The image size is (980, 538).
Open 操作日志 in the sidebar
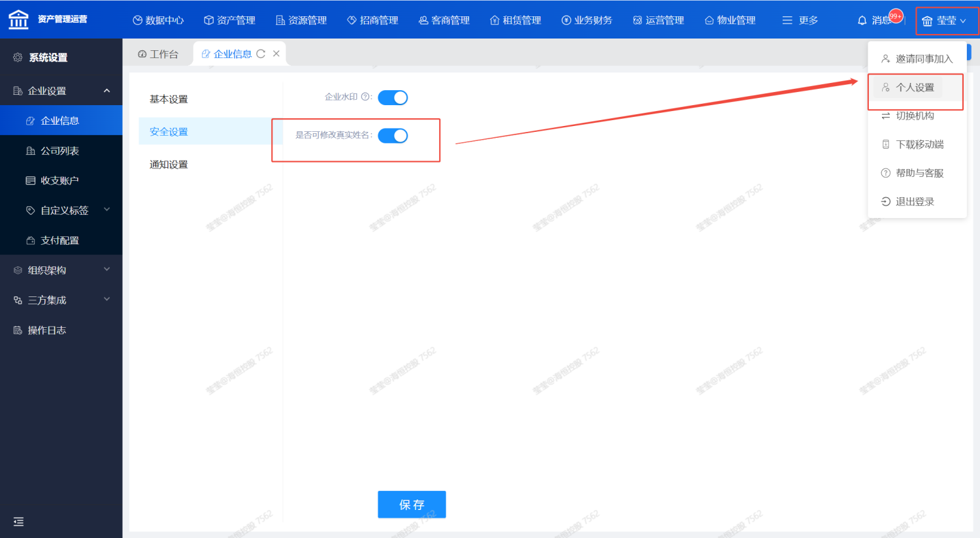(x=46, y=330)
